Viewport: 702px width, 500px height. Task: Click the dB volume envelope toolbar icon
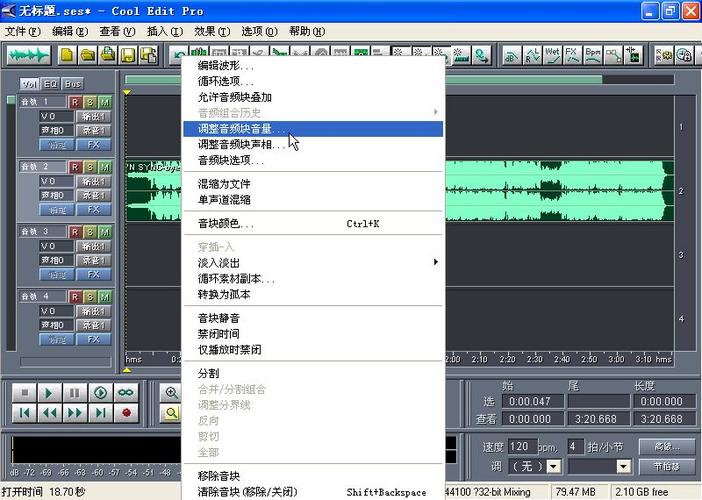click(511, 56)
